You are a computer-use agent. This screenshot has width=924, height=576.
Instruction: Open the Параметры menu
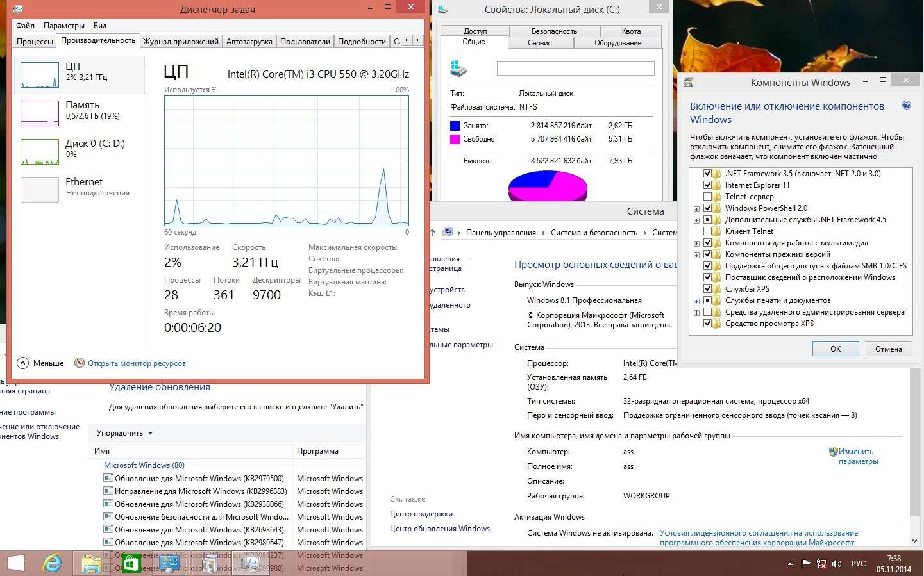(x=64, y=26)
